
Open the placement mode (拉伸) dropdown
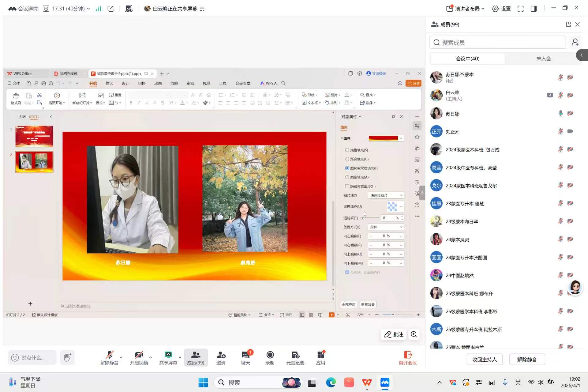tap(386, 227)
